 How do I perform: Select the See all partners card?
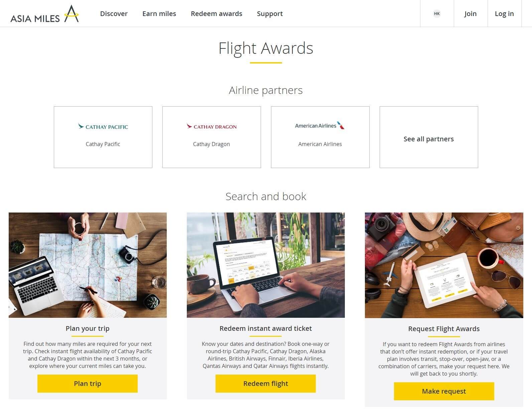(x=429, y=137)
